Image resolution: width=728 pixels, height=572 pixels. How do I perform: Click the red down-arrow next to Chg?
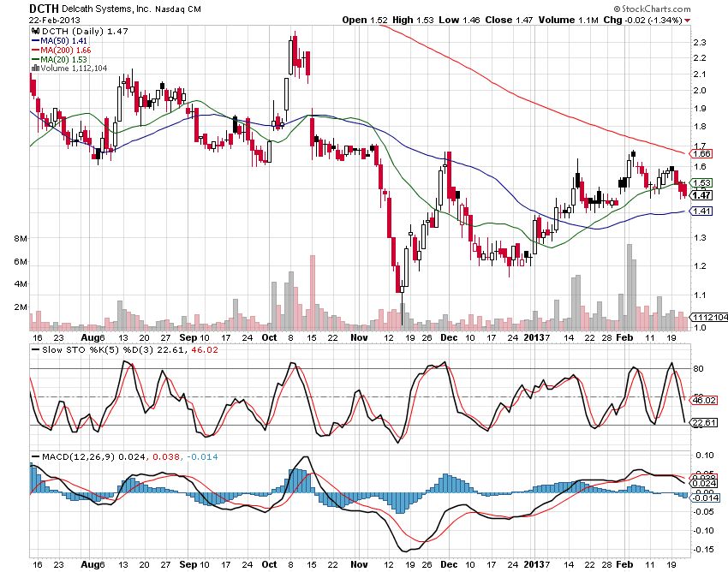pyautogui.click(x=687, y=21)
